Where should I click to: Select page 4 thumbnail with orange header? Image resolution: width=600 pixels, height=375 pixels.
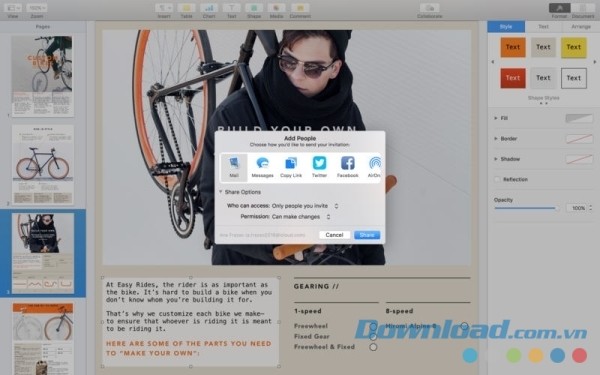(x=42, y=338)
